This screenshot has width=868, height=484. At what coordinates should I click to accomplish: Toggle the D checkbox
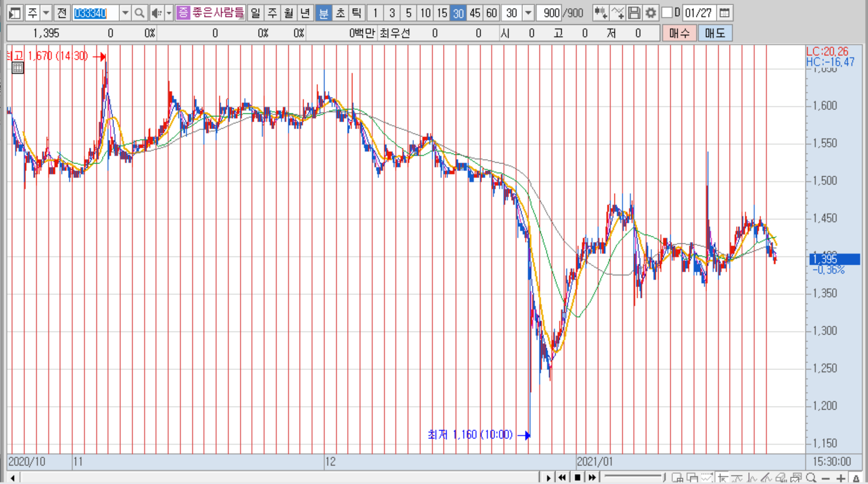[x=667, y=12]
